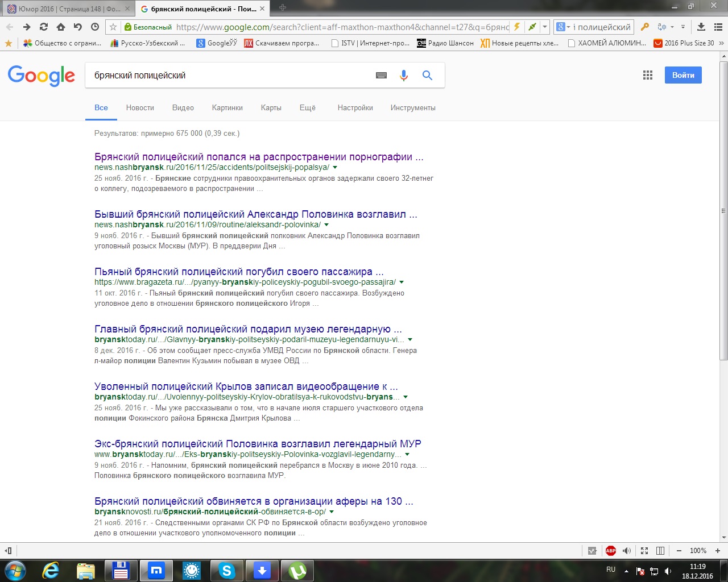Click the lightning bolt mode icon in address bar
The height and width of the screenshot is (582, 728).
click(x=516, y=27)
